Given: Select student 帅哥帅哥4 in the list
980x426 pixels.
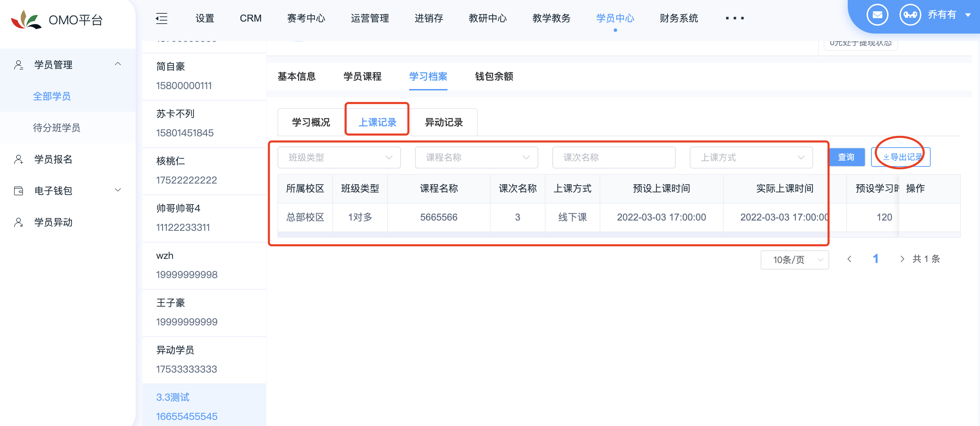Looking at the screenshot, I should pos(204,218).
